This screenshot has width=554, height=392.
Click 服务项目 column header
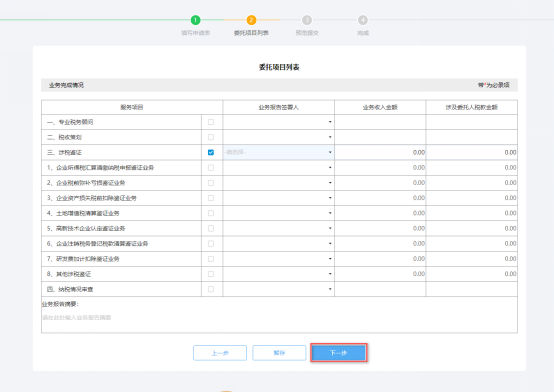point(132,107)
